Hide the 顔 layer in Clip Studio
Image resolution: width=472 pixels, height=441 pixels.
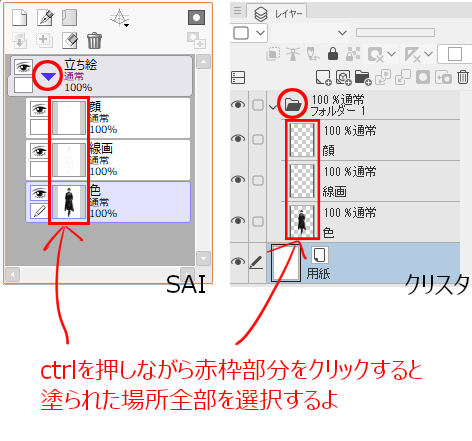click(238, 138)
